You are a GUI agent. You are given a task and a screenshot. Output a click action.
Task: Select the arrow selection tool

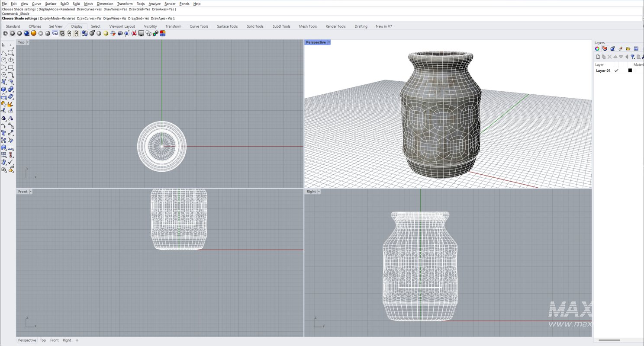pyautogui.click(x=3, y=45)
